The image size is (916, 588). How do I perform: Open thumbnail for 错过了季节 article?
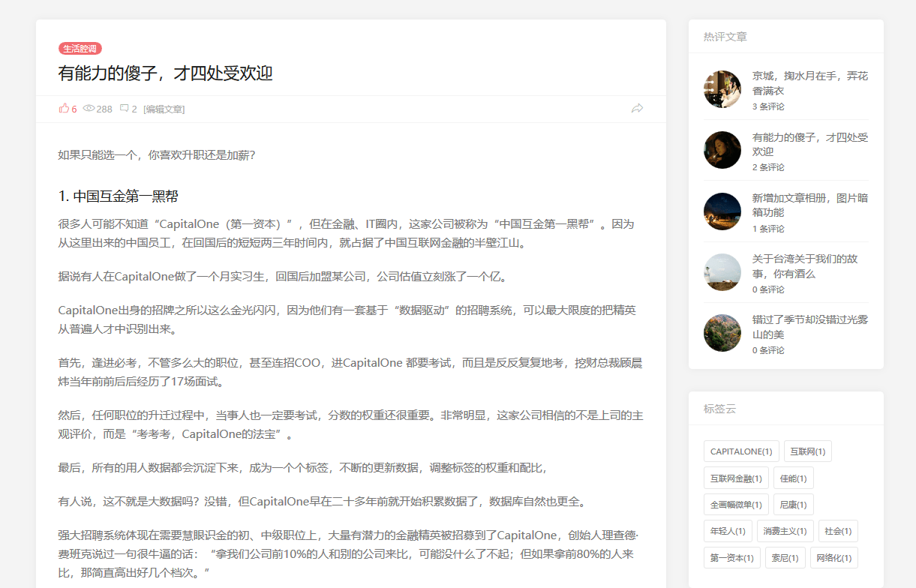[x=722, y=333]
